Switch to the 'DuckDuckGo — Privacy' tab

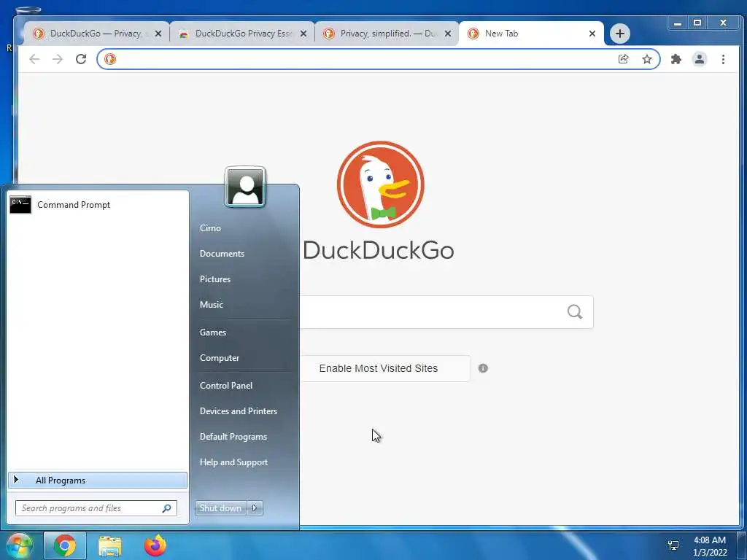96,34
